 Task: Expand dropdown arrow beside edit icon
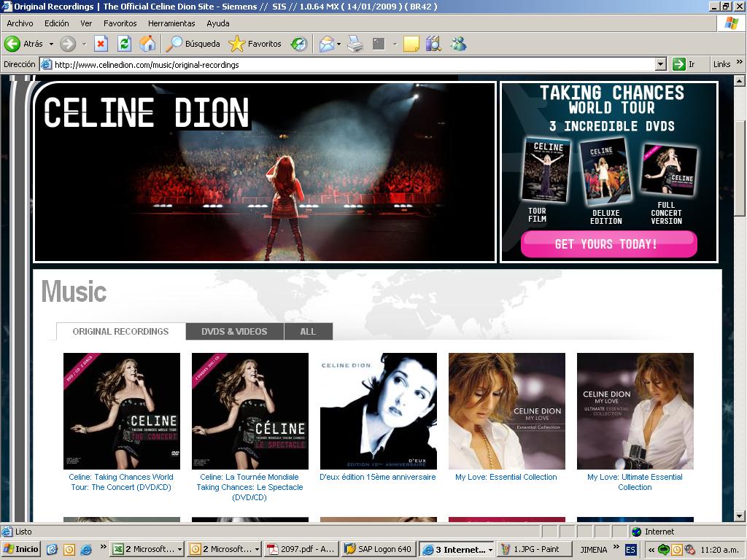point(395,44)
